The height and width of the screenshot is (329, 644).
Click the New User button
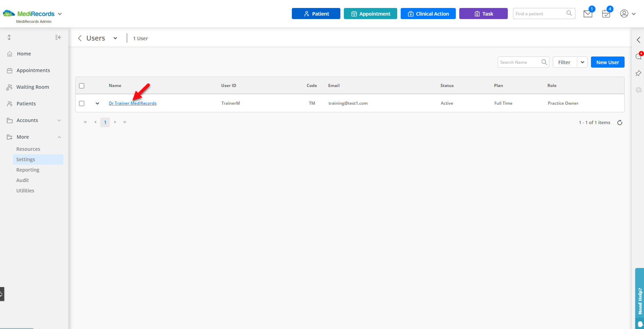pos(607,62)
